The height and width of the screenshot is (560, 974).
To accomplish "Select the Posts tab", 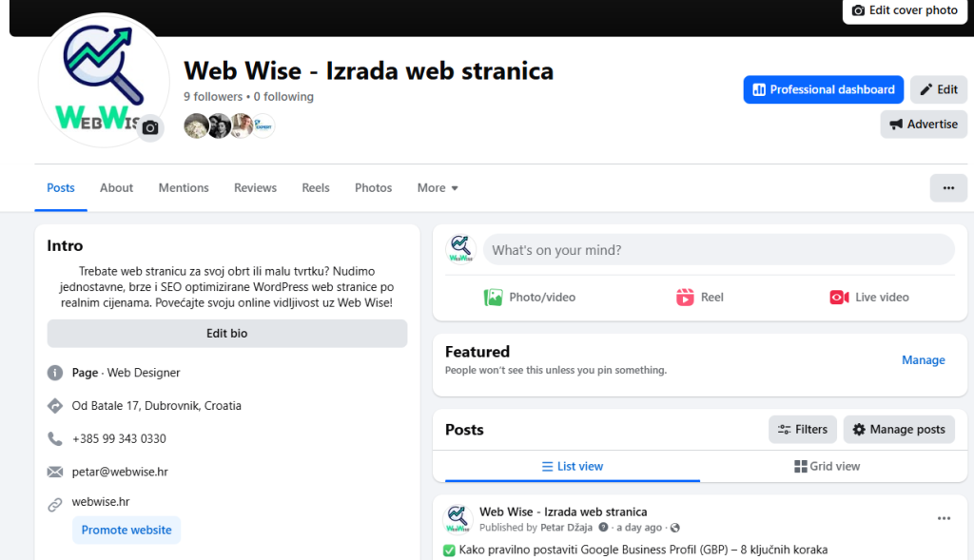I will tap(61, 187).
